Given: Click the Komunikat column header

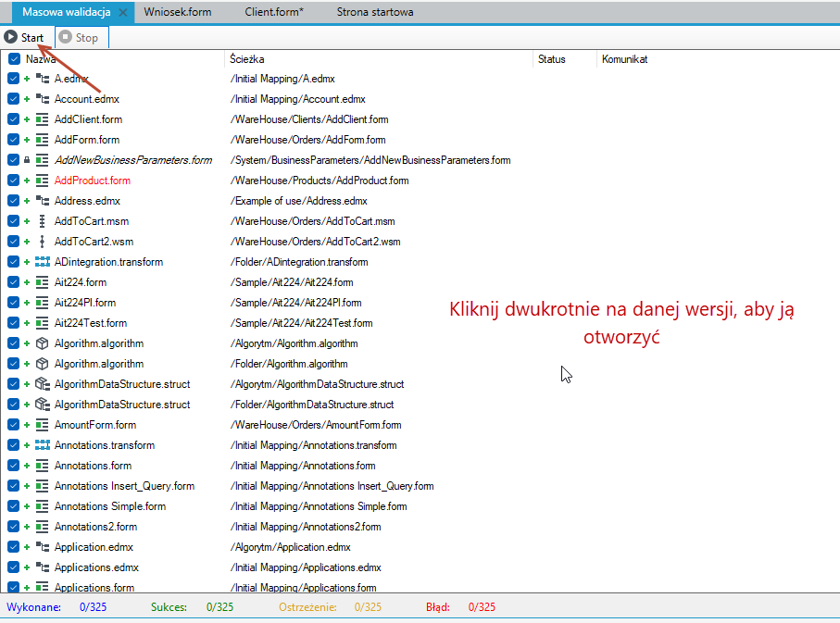Looking at the screenshot, I should 624,59.
